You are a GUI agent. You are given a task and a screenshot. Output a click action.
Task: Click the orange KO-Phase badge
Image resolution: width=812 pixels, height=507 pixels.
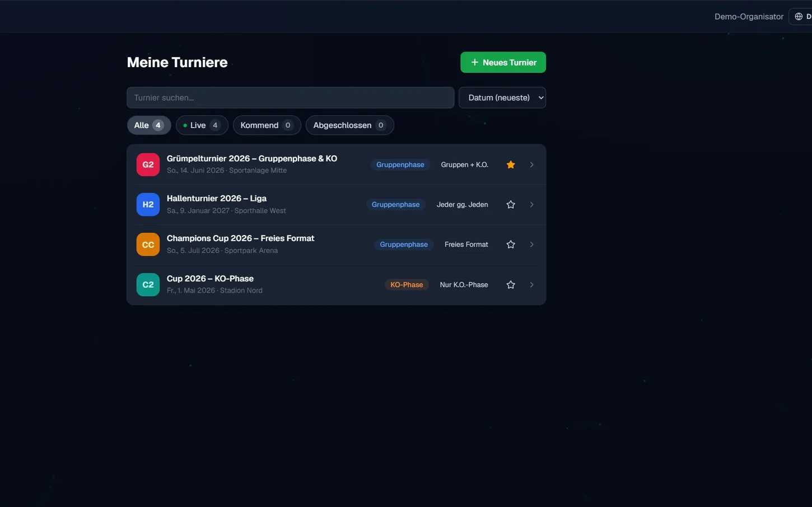pyautogui.click(x=407, y=284)
